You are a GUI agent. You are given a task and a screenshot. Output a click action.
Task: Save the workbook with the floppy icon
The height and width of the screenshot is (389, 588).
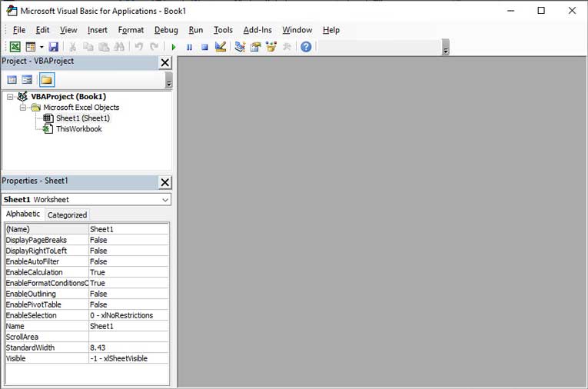54,47
